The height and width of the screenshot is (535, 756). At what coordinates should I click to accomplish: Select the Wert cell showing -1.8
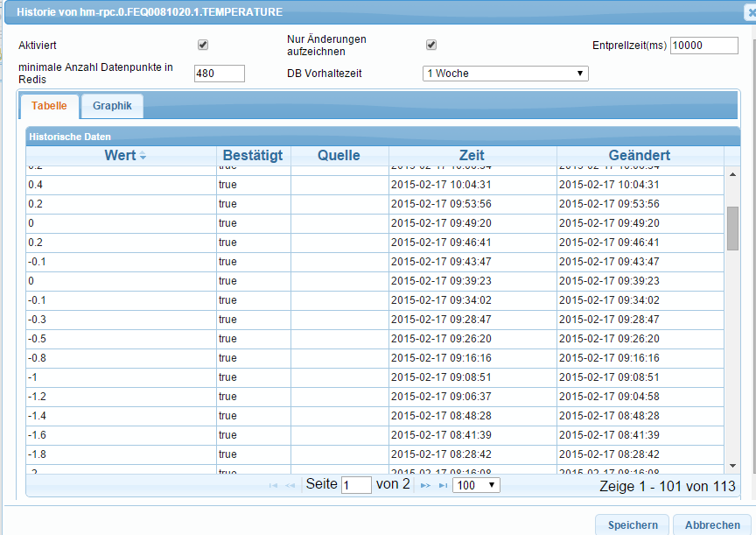[x=121, y=455]
